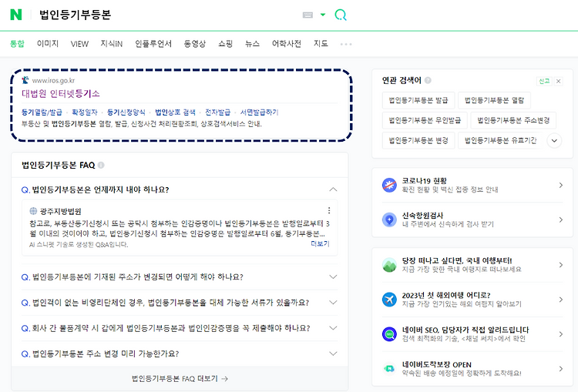
Task: Open the www.iros.go.kr URL link
Action: coord(53,80)
